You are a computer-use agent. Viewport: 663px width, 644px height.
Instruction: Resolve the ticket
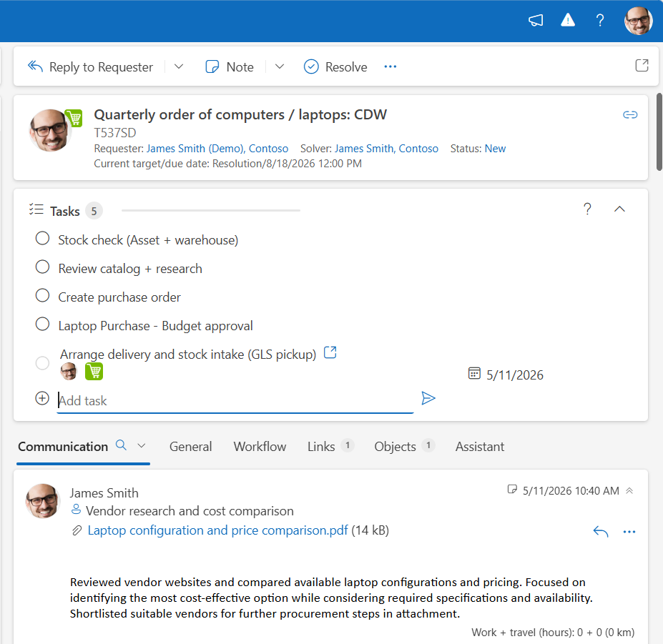(335, 66)
